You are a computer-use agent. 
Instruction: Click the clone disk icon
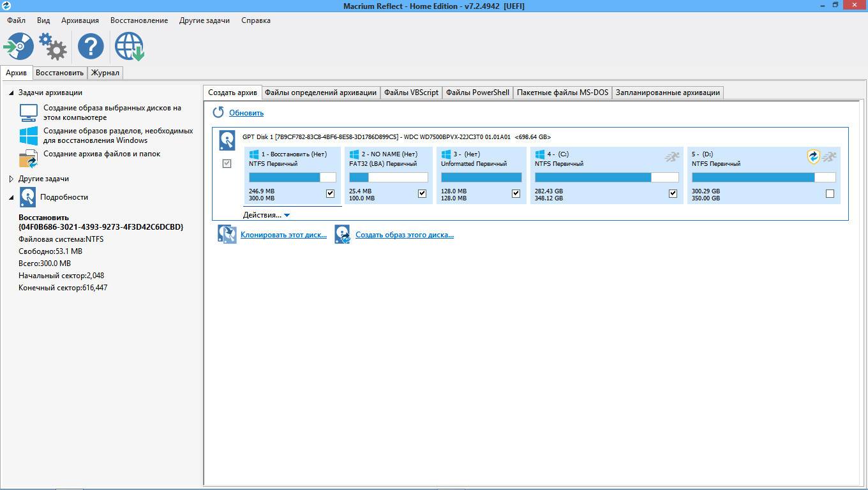coord(227,234)
